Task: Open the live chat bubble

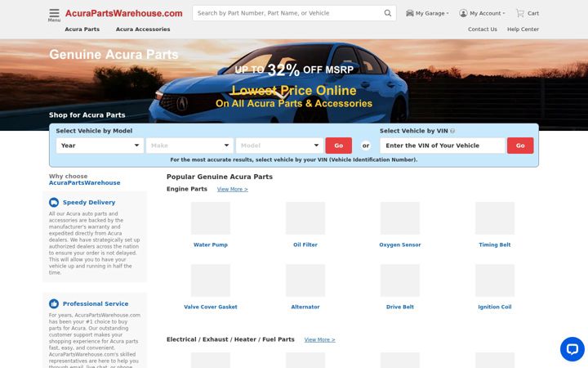Action: (572, 349)
